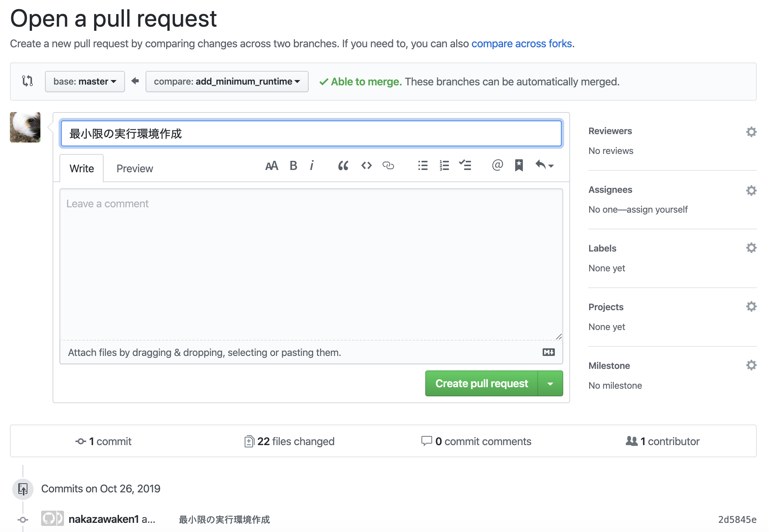Select the heading text formatting icon
Screen dimensions: 769x532
[x=271, y=165]
